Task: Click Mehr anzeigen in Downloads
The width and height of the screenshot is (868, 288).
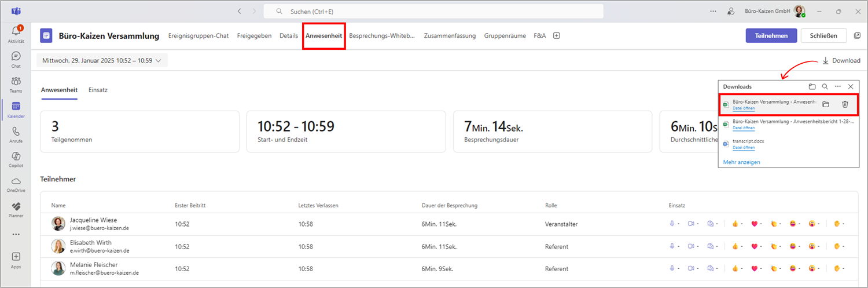Action: [742, 162]
